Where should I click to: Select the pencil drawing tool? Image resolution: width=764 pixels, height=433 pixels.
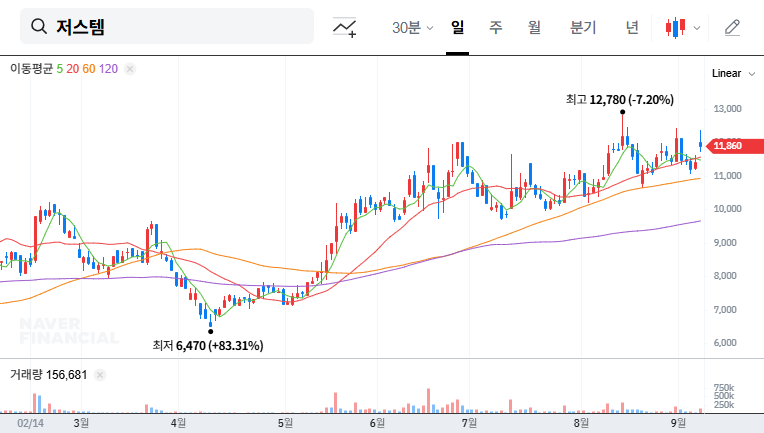tap(732, 27)
